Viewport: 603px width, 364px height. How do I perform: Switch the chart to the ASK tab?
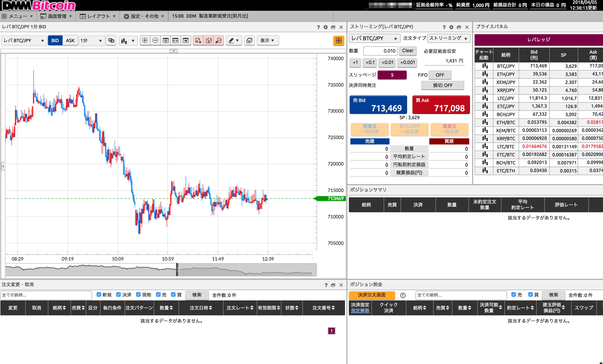[x=70, y=40]
